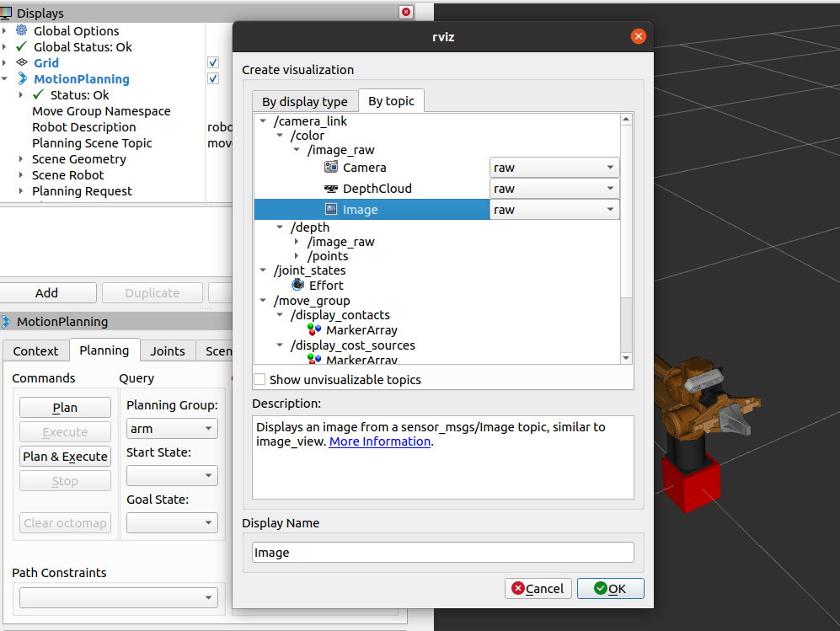Open the DepthCloud transport raw dropdown
Screen dimensions: 840x631
[x=554, y=189]
